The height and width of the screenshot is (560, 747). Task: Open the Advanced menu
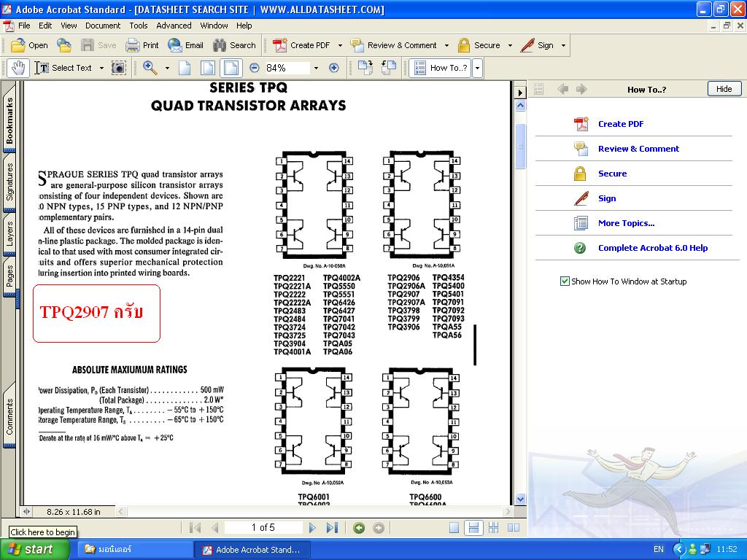click(174, 26)
